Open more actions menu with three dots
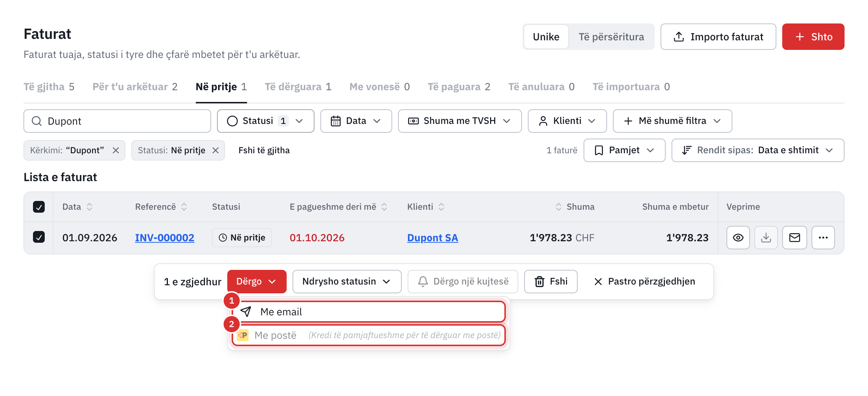 click(x=823, y=238)
